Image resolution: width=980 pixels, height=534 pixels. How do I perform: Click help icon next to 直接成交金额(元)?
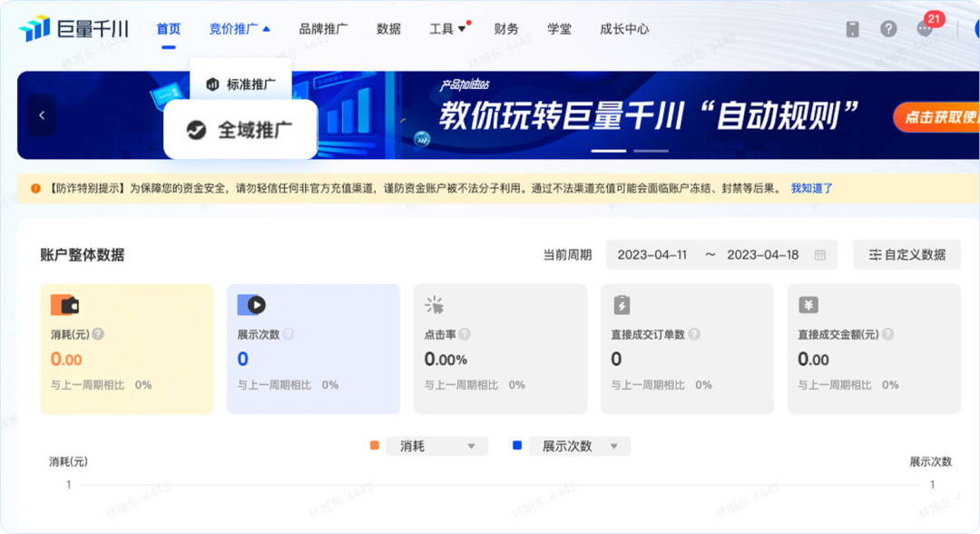[887, 334]
